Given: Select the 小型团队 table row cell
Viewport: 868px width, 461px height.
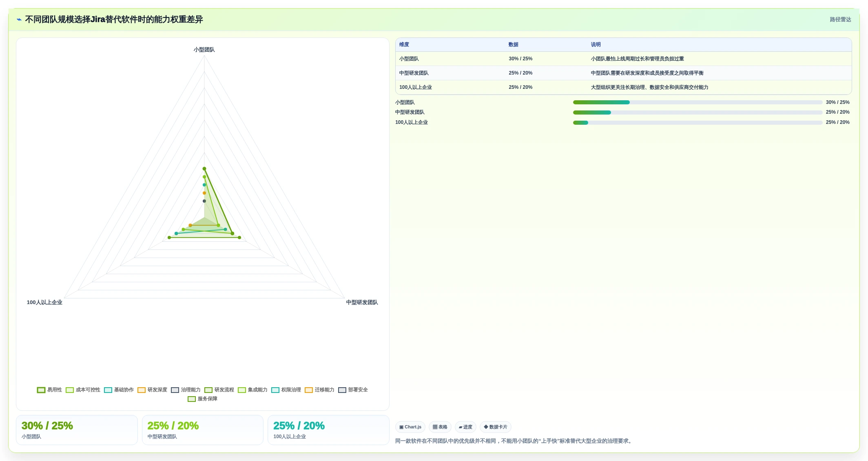Looking at the screenshot, I should coord(409,59).
